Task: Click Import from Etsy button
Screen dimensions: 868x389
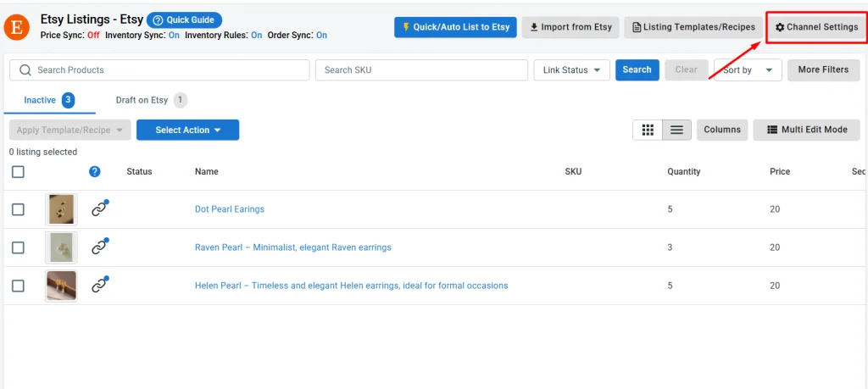Action: [x=570, y=27]
